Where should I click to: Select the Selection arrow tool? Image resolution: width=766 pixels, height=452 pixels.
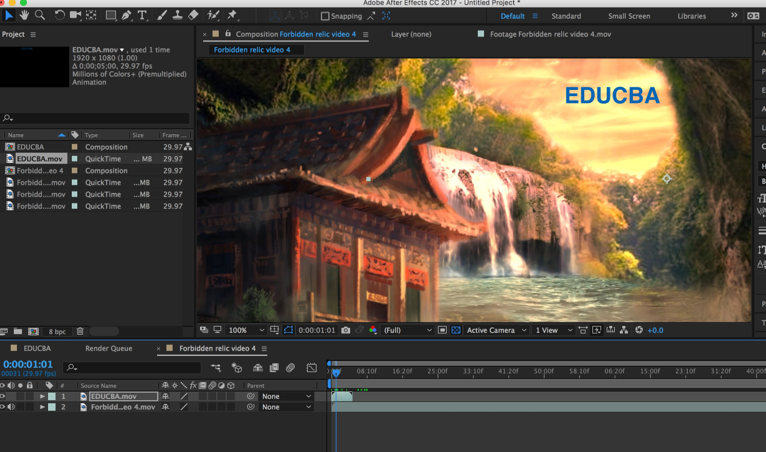point(9,16)
